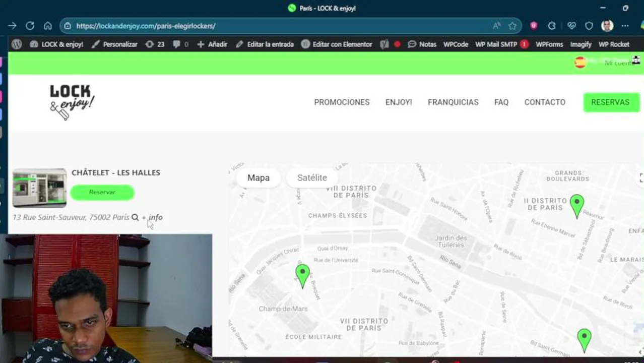644x363 pixels.
Task: Open the FRANQUICIAS nav item
Action: pos(453,102)
